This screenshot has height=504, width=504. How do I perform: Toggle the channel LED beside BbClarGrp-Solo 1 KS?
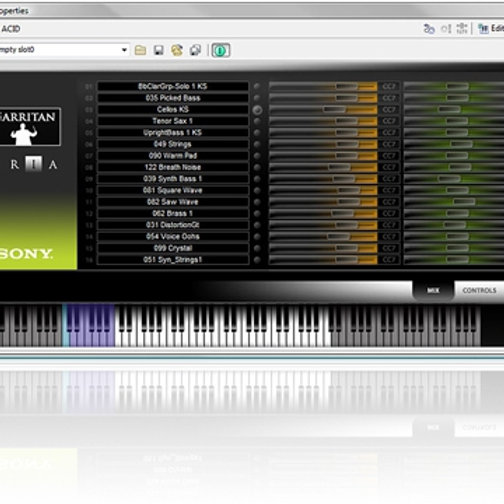tap(257, 86)
